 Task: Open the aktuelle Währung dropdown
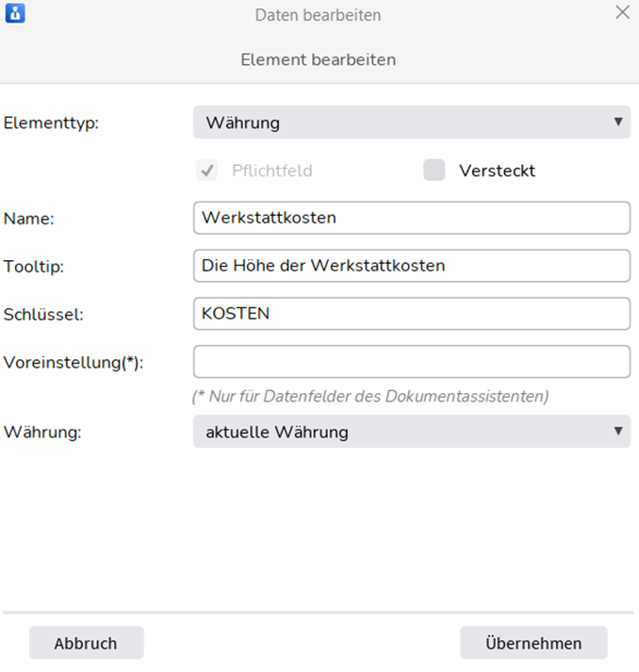tap(412, 431)
